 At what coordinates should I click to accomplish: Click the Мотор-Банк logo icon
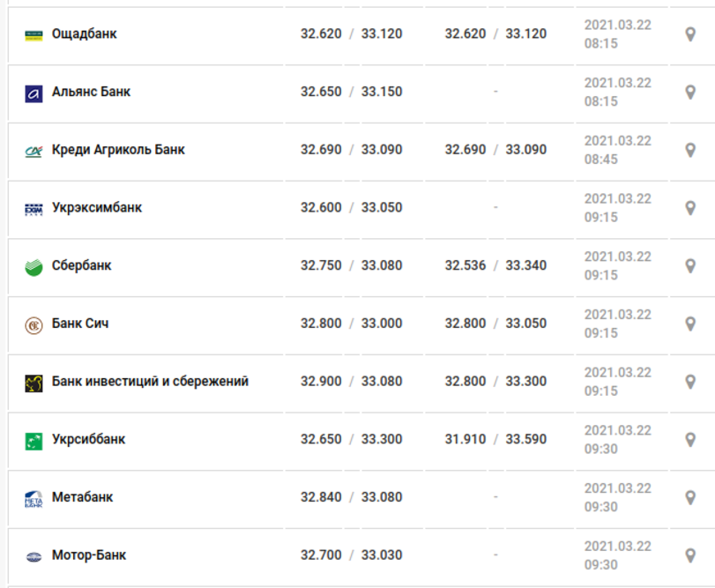34,556
